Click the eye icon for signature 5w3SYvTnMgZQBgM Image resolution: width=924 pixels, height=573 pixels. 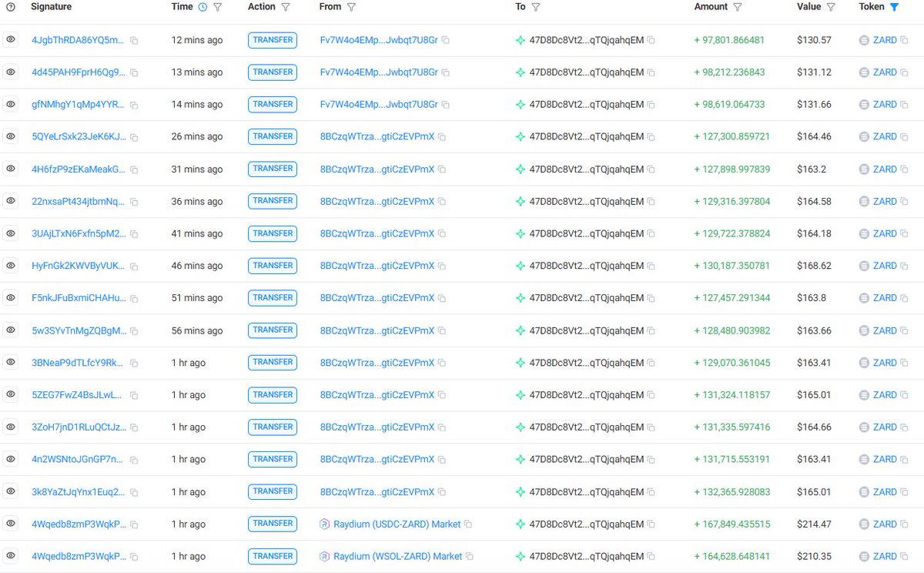click(x=11, y=330)
